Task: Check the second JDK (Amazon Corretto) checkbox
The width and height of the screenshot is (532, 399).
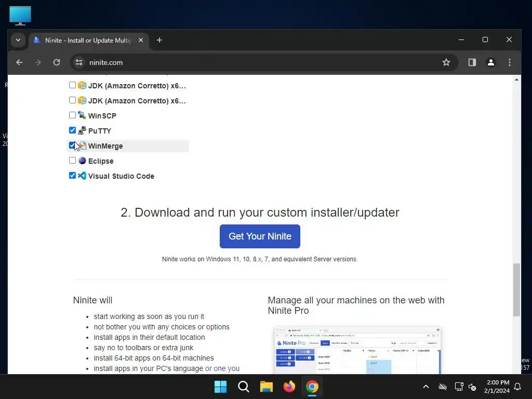Action: coord(72,100)
